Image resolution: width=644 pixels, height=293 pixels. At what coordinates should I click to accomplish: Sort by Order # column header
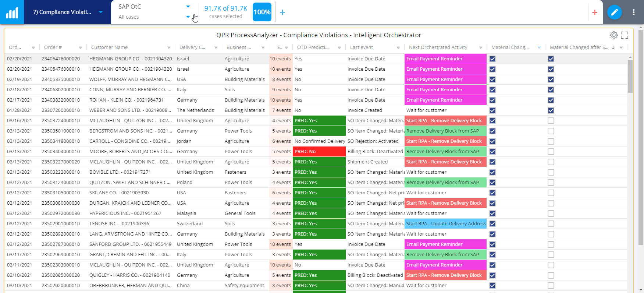pyautogui.click(x=53, y=47)
